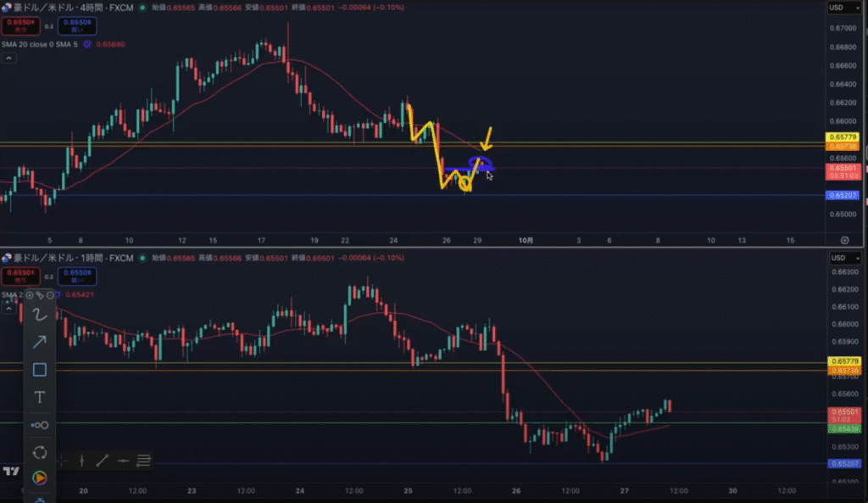
Task: Click the 4-hour chart symbol title
Action: click(x=73, y=8)
